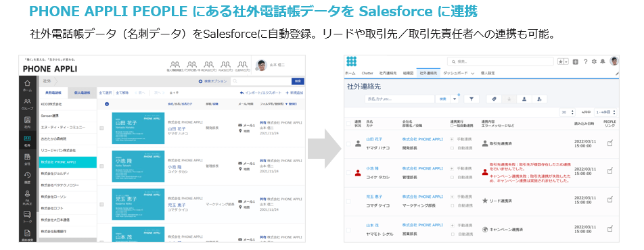Tick checkbox beside 小池 隆 business card
The height and width of the screenshot is (250, 644).
[102, 166]
